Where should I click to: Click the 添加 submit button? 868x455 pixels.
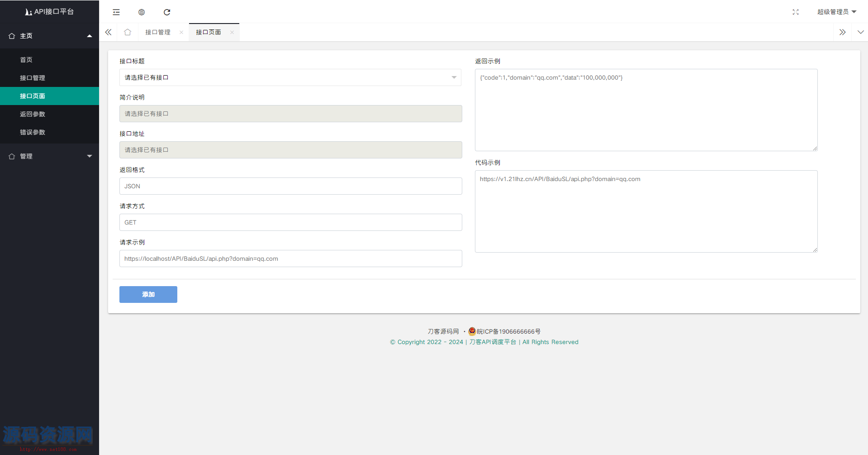(x=148, y=294)
